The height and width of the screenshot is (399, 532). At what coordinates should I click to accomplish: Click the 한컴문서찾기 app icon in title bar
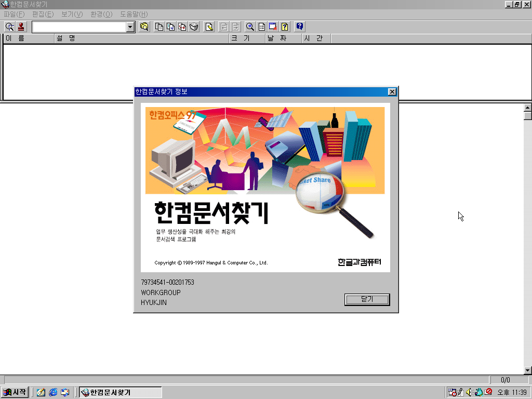pyautogui.click(x=5, y=4)
